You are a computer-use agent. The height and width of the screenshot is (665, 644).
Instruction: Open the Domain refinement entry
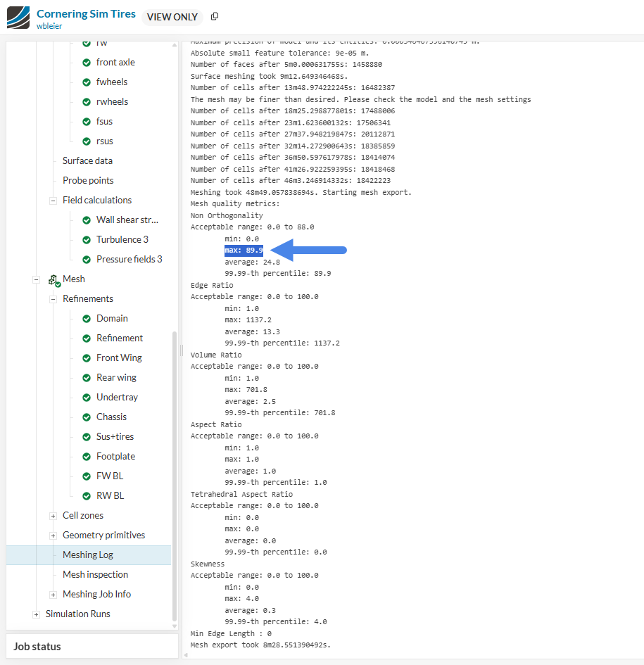[x=112, y=319]
